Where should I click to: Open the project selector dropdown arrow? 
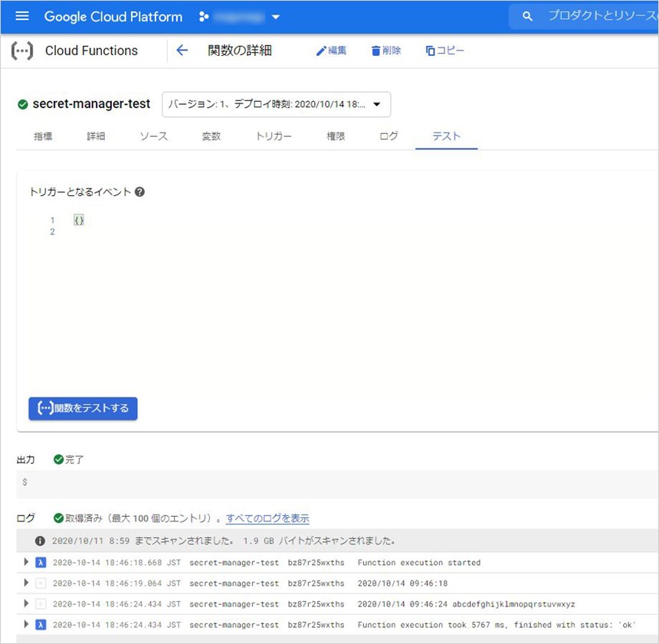[x=276, y=17]
